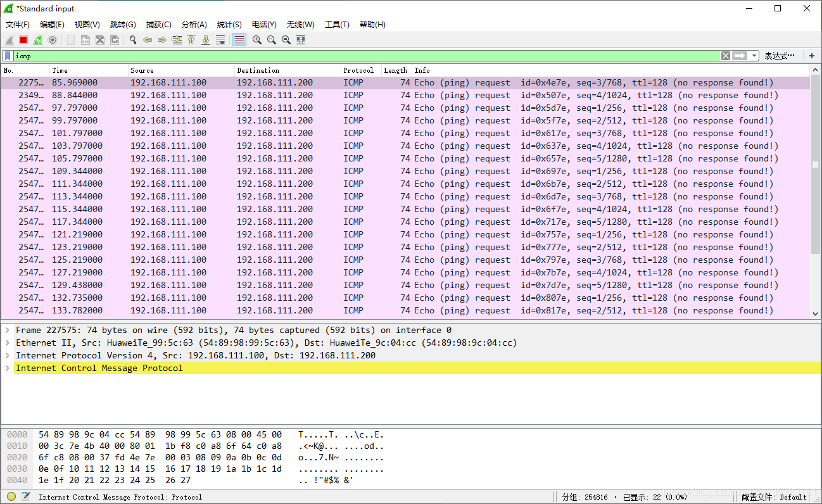Zoom in the main window text
Viewport: 822px width, 504px height.
coord(257,40)
